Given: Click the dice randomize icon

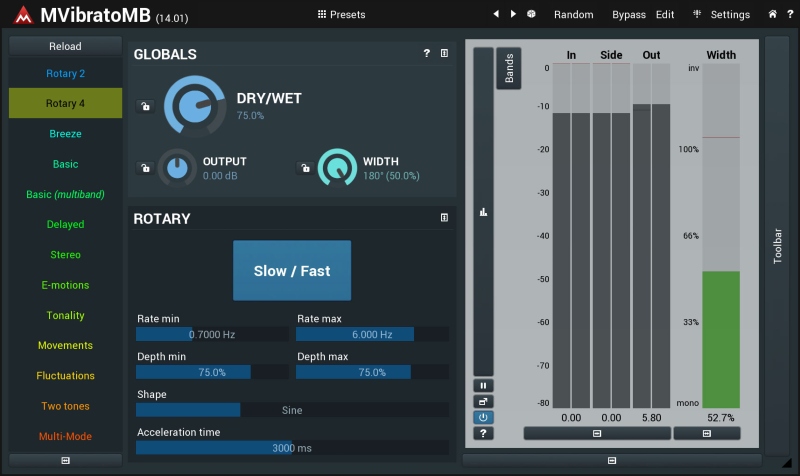Looking at the screenshot, I should [x=531, y=14].
